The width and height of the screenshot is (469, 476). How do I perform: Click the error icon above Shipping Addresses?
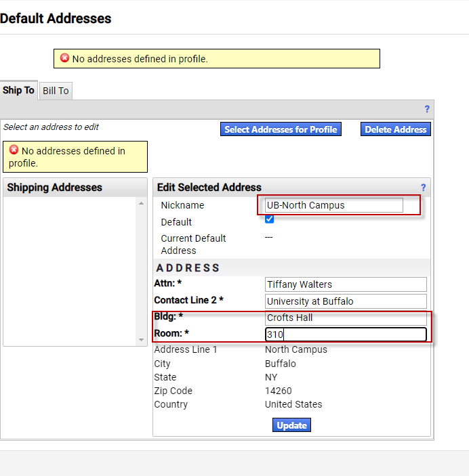(14, 150)
